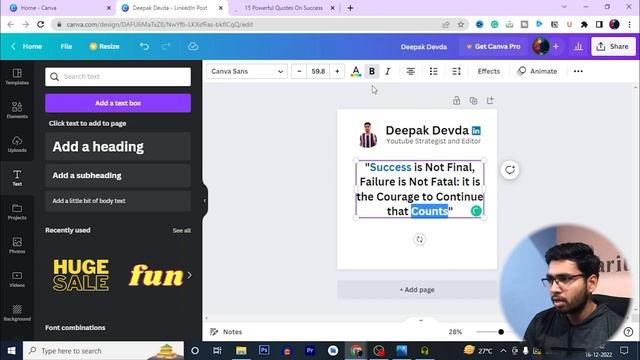Redo the last undone action
Screen dimensions: 640x360
166,47
